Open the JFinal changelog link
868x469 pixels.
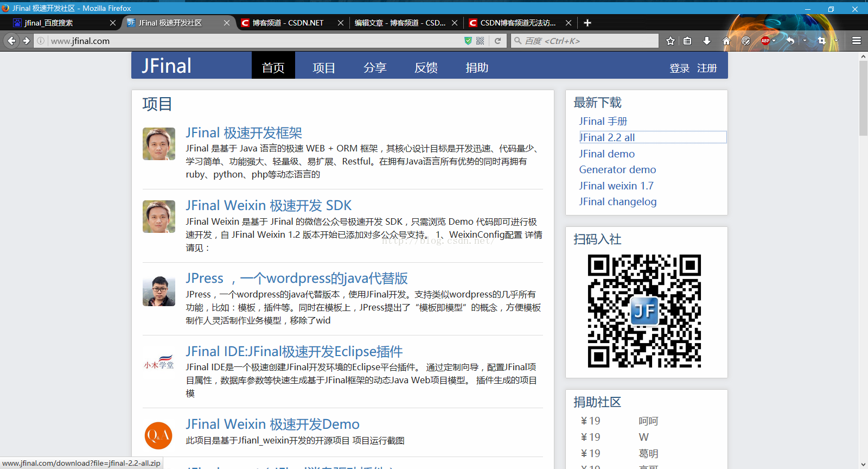click(618, 201)
